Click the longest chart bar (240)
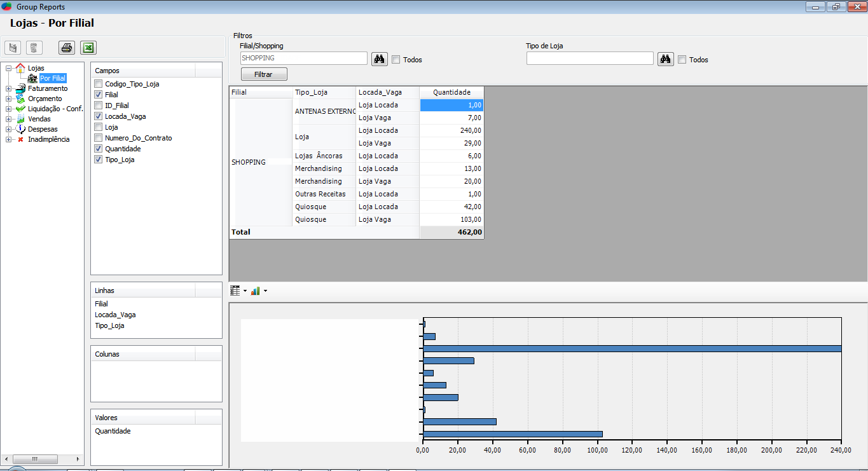The height and width of the screenshot is (471, 868). [x=632, y=348]
